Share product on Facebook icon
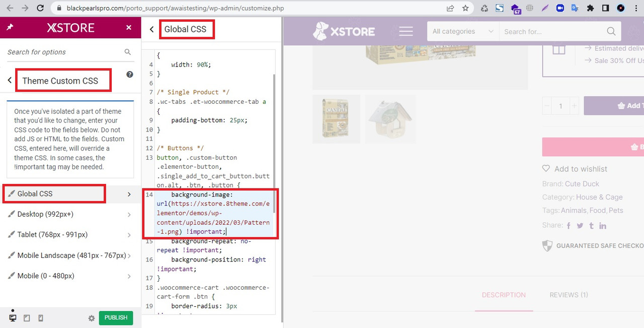The height and width of the screenshot is (328, 644). 569,226
